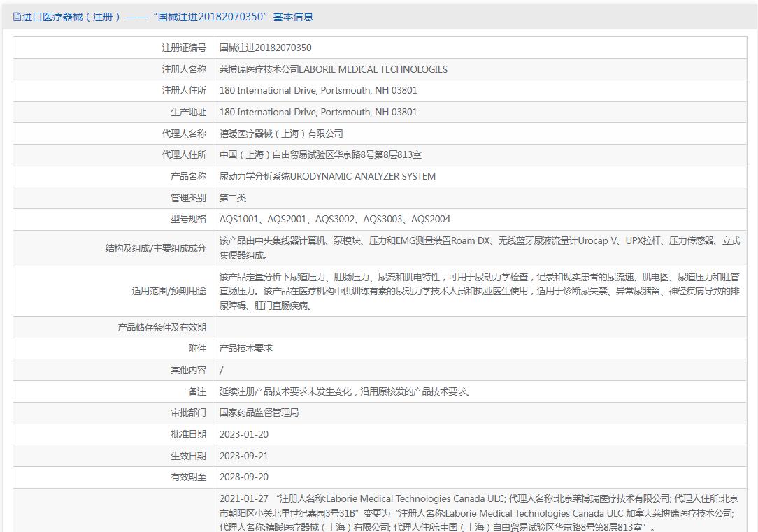
Task: Select the change record dated 2021-01-27
Action: click(478, 512)
